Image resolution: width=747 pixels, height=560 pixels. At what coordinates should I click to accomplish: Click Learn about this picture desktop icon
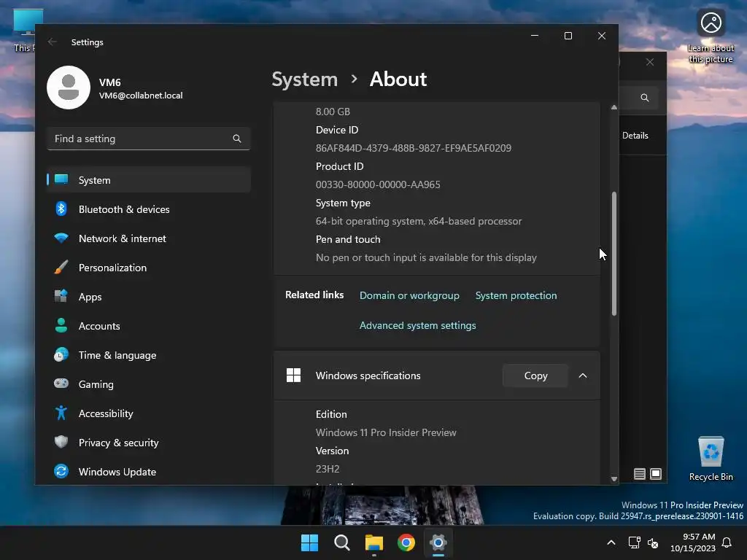pyautogui.click(x=711, y=36)
